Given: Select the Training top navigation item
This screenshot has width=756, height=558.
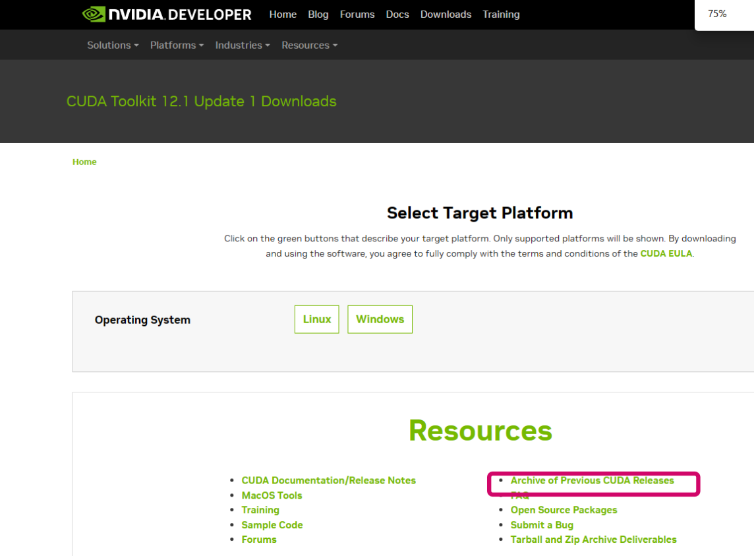Looking at the screenshot, I should pyautogui.click(x=502, y=15).
